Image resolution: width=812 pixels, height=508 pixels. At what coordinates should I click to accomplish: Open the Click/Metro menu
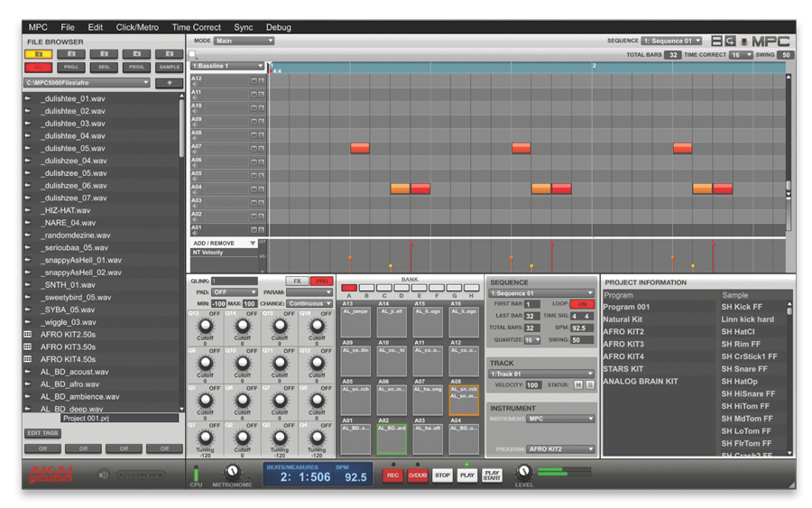(x=137, y=27)
